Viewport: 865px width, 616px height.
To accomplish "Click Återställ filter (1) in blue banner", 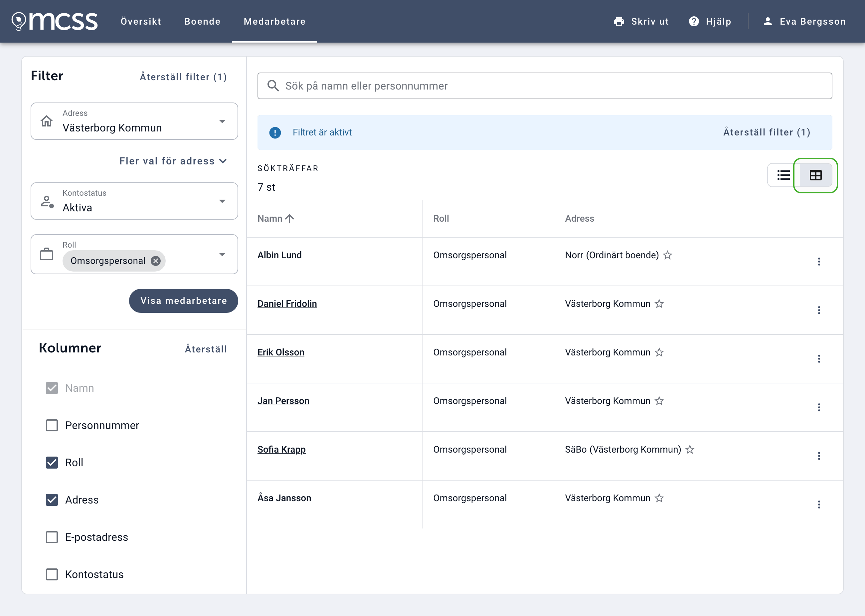I will [x=767, y=132].
